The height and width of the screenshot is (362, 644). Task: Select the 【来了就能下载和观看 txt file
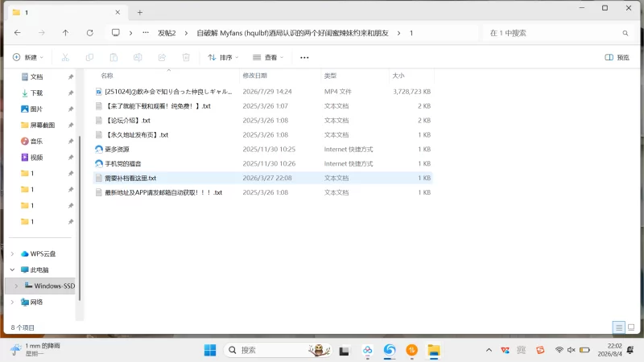(263, 106)
